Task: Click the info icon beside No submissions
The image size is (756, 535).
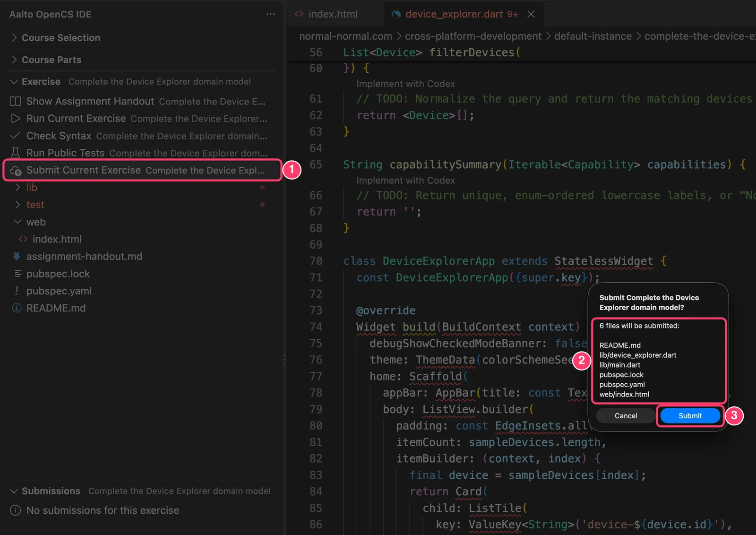Action: click(16, 510)
